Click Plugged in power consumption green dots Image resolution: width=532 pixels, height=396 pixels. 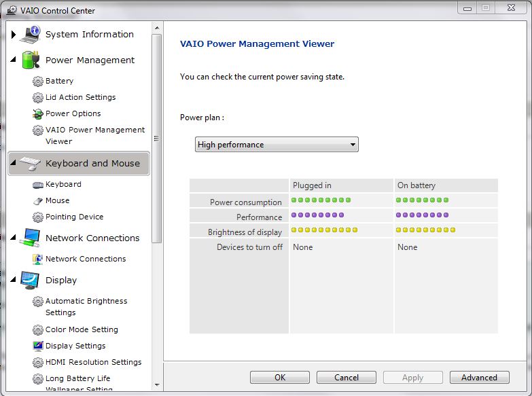321,200
